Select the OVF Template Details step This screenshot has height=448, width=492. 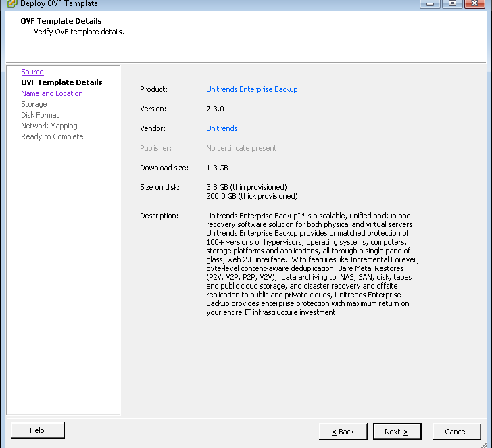62,82
